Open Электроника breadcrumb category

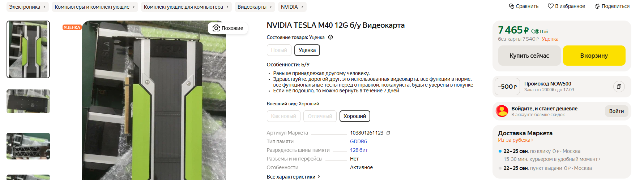(27, 7)
